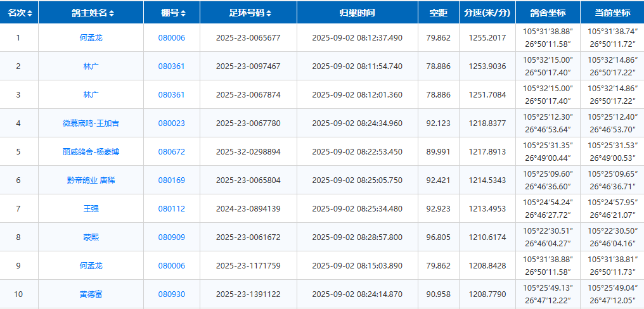The width and height of the screenshot is (644, 309).
Task: Click the owner name 蒙熙
Action: tap(91, 237)
